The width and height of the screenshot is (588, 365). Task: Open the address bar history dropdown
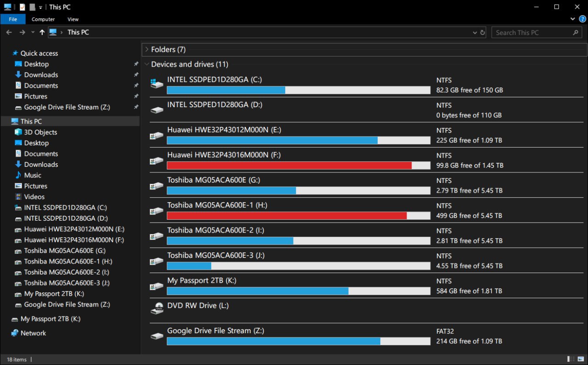(x=475, y=33)
